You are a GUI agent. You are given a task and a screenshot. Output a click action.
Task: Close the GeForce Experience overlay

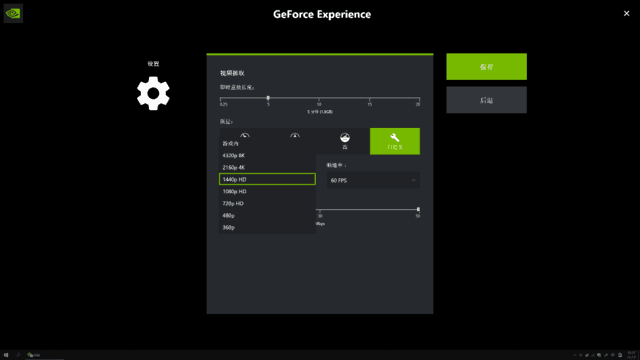click(x=627, y=13)
